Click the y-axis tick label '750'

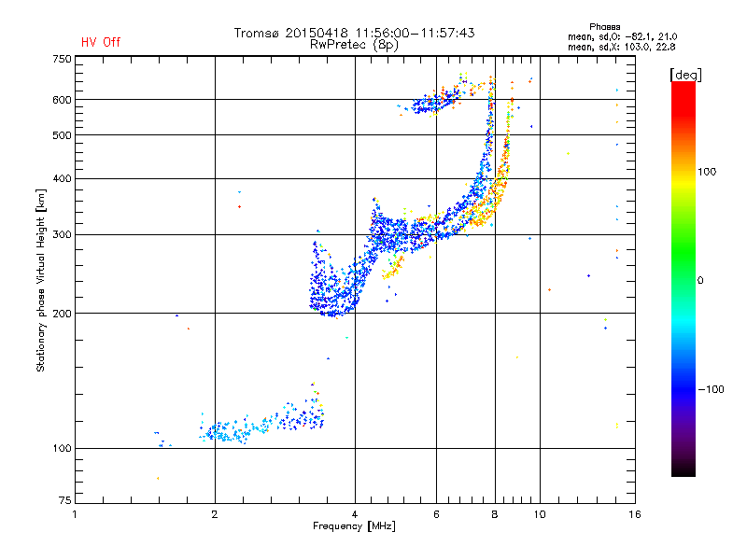pyautogui.click(x=62, y=59)
